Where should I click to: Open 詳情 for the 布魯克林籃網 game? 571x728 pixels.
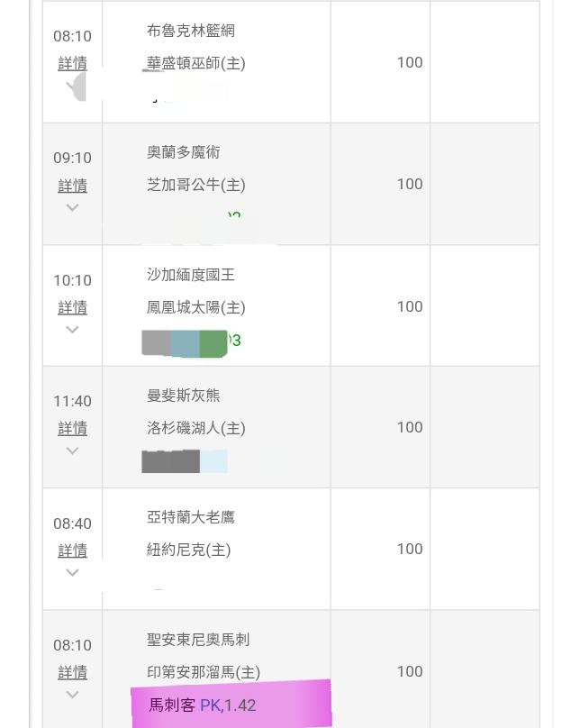pos(72,63)
